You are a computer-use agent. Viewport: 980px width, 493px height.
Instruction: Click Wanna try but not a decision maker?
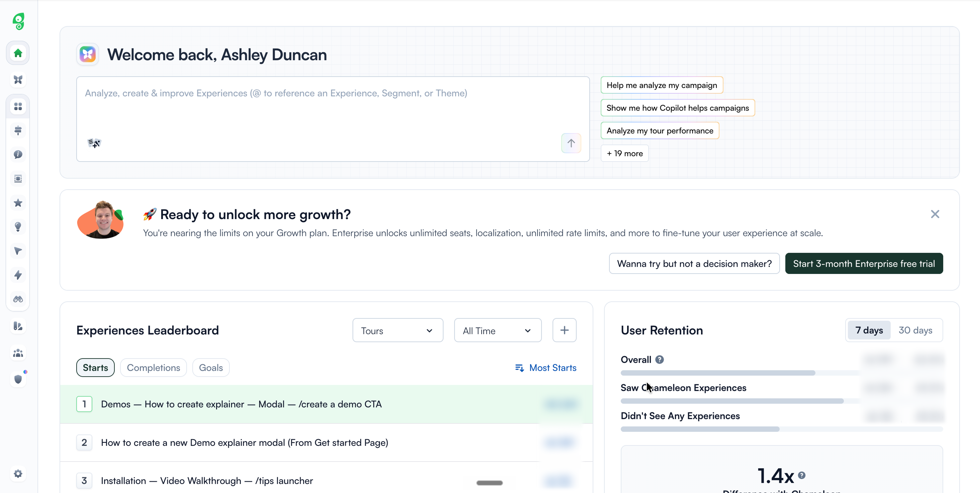pyautogui.click(x=694, y=264)
